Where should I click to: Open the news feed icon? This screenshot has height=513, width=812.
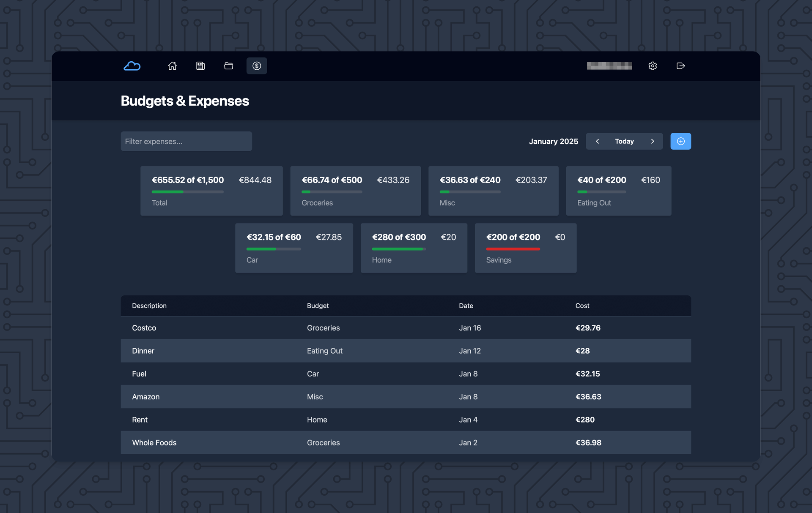pyautogui.click(x=200, y=66)
